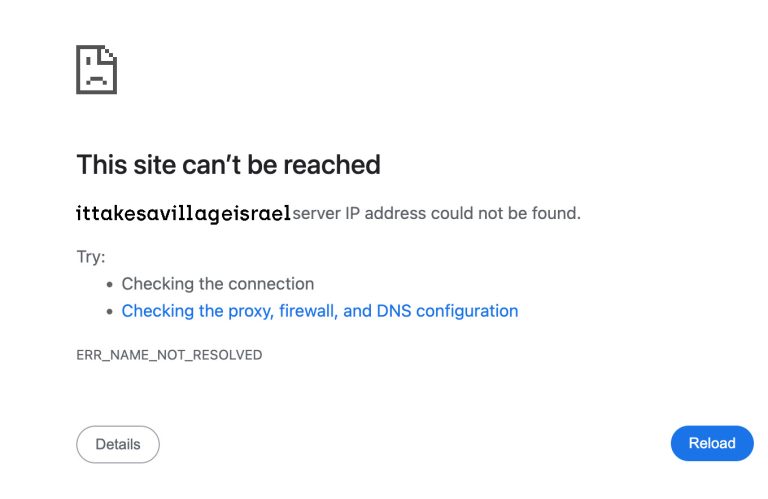This screenshot has width=768, height=499.
Task: Click the "This site can't be reached" heading
Action: pos(228,164)
